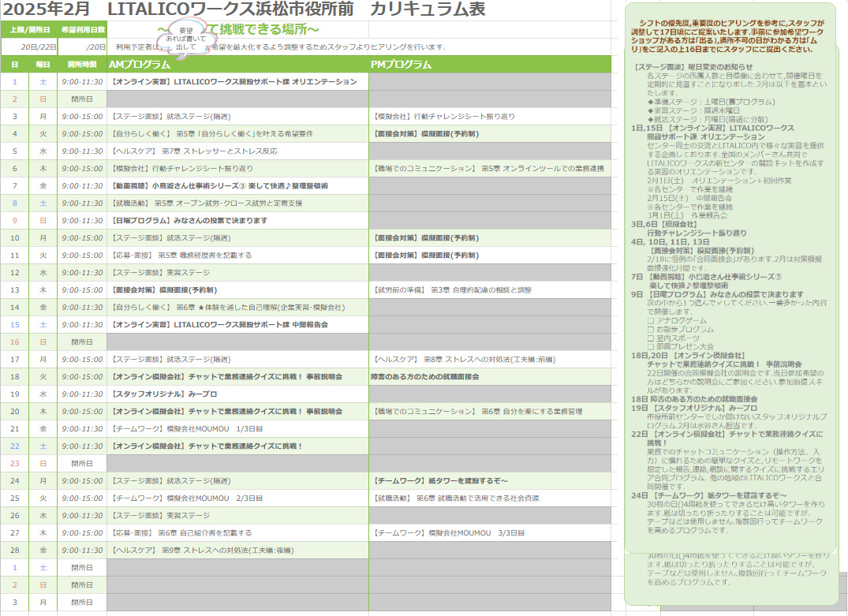Click the '開所時間' column header

pyautogui.click(x=82, y=65)
